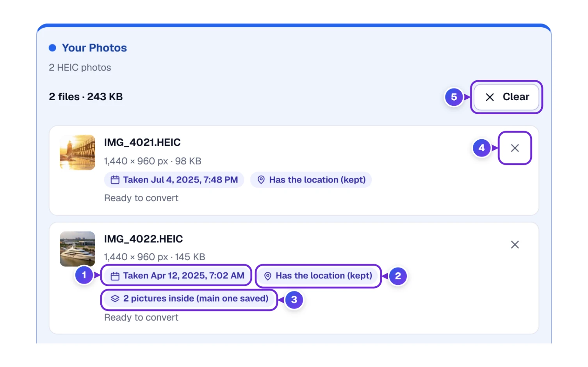The height and width of the screenshot is (367, 588).
Task: Click the calendar icon beside Taken Jul 4
Action: coord(115,180)
